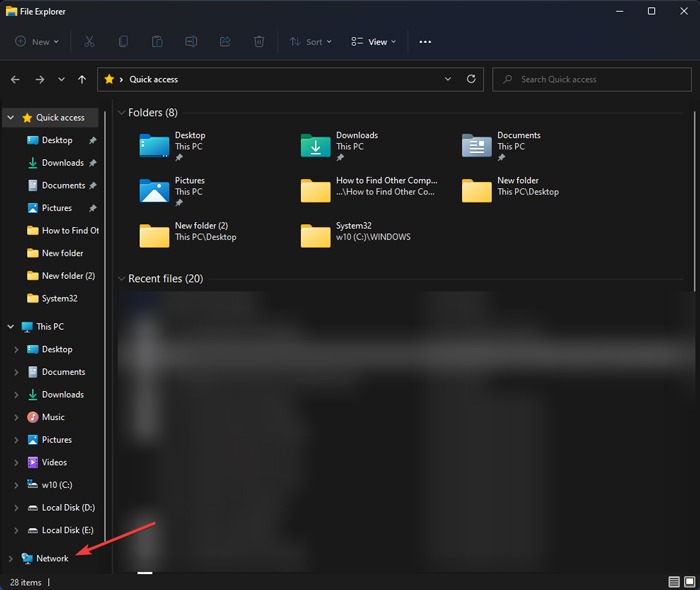700x590 pixels.
Task: Expand Network node chevron
Action: 10,558
